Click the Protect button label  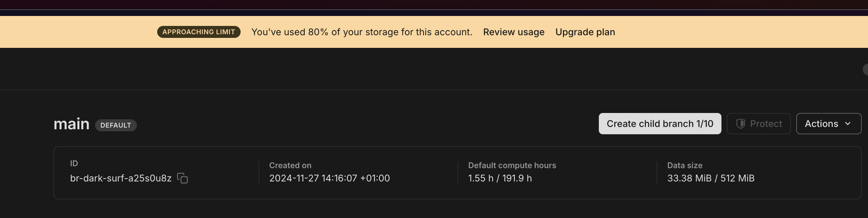(766, 124)
